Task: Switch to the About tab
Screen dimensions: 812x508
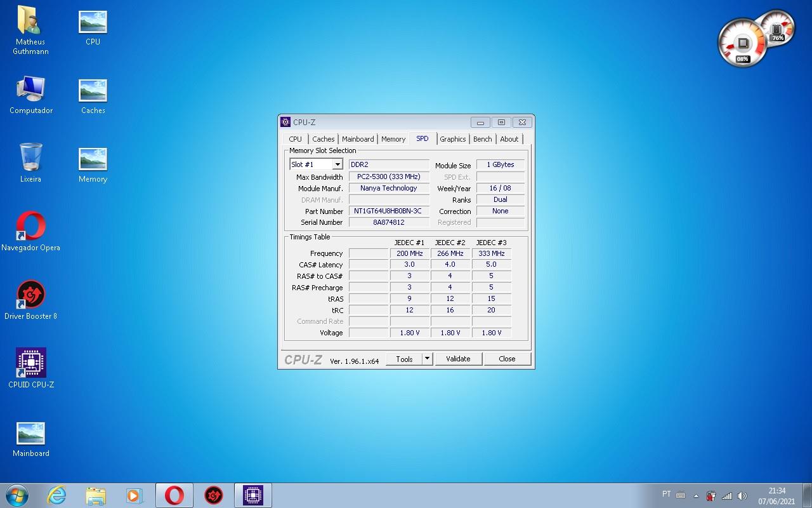Action: [x=509, y=139]
